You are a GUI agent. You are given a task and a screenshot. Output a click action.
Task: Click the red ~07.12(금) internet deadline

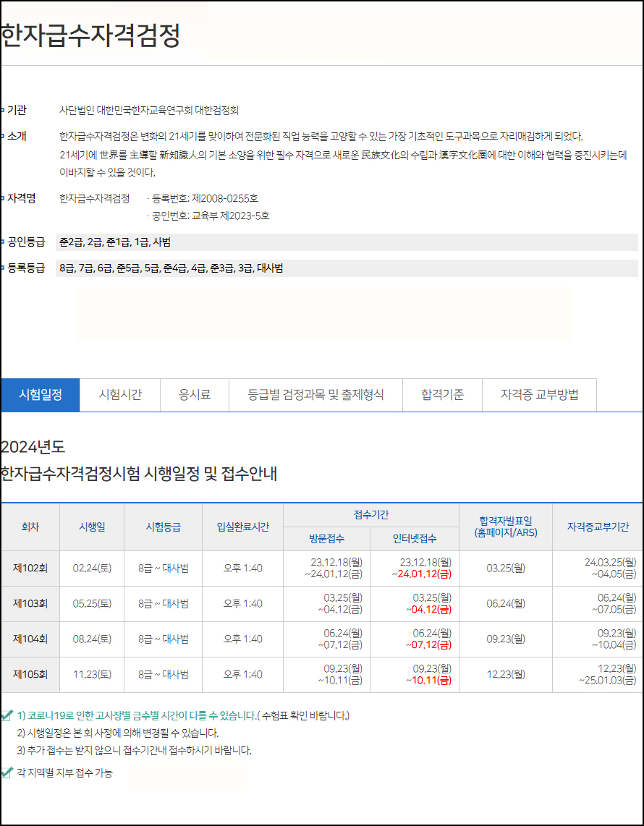pyautogui.click(x=428, y=644)
